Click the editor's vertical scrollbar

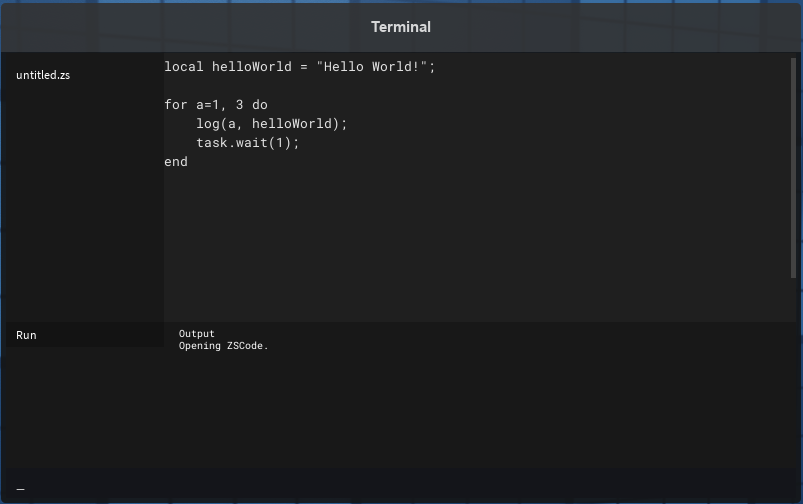point(795,150)
